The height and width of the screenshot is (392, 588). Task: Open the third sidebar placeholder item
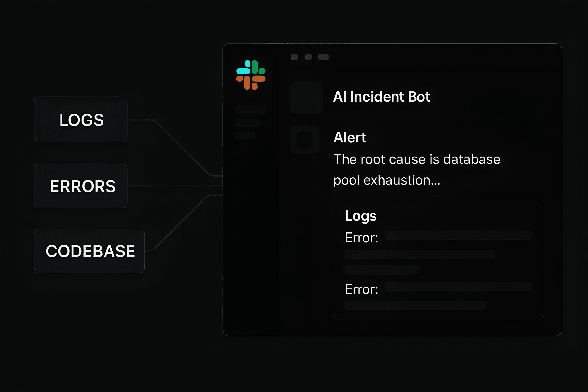pos(245,136)
